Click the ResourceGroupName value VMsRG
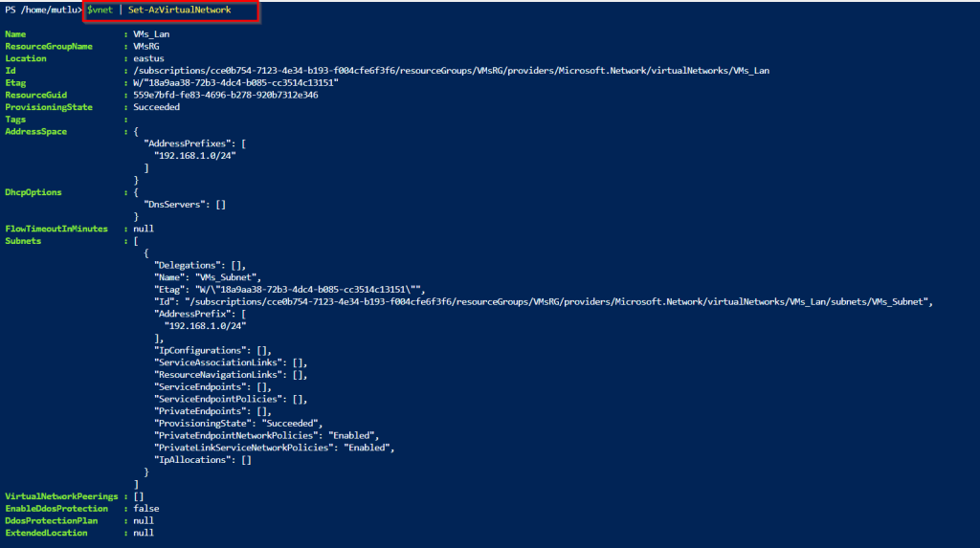 click(x=146, y=46)
